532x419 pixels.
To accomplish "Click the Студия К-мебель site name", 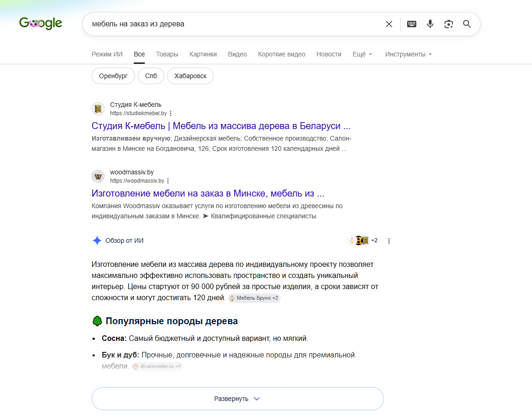I will pyautogui.click(x=136, y=105).
